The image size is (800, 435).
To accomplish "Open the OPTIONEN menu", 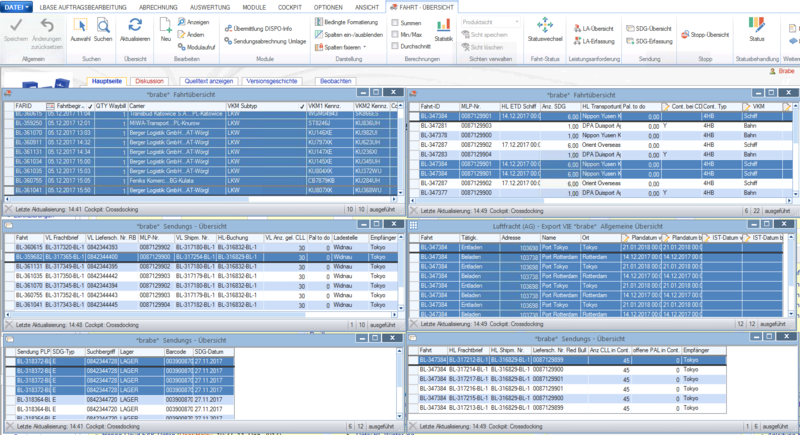I will point(328,8).
